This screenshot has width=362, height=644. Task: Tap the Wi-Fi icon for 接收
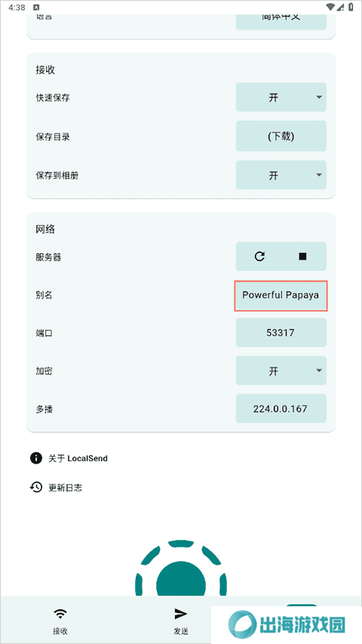click(x=60, y=614)
